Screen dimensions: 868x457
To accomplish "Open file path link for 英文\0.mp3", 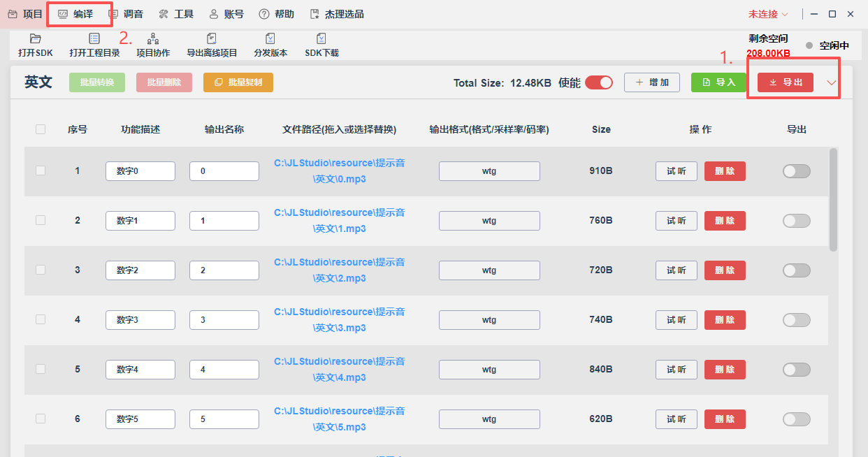I will coord(340,171).
